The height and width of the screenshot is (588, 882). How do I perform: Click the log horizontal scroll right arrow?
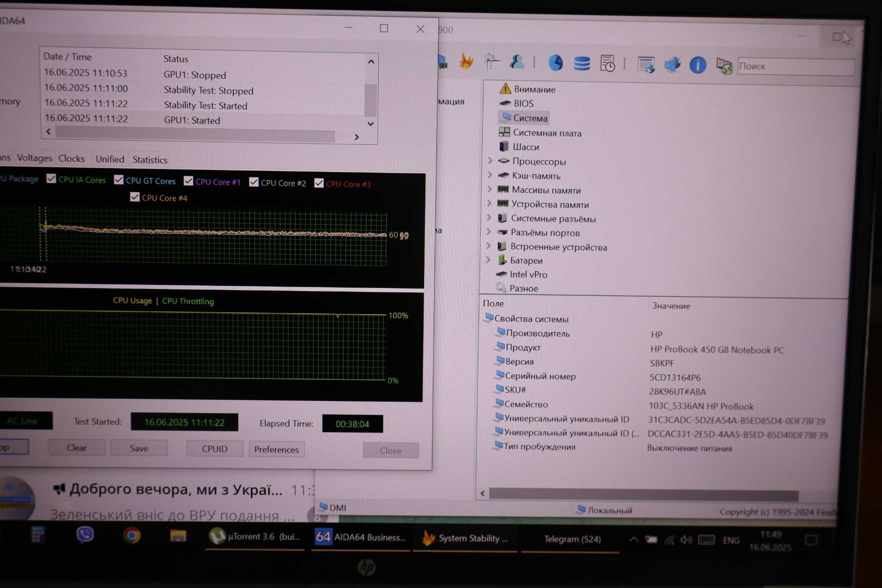click(357, 137)
